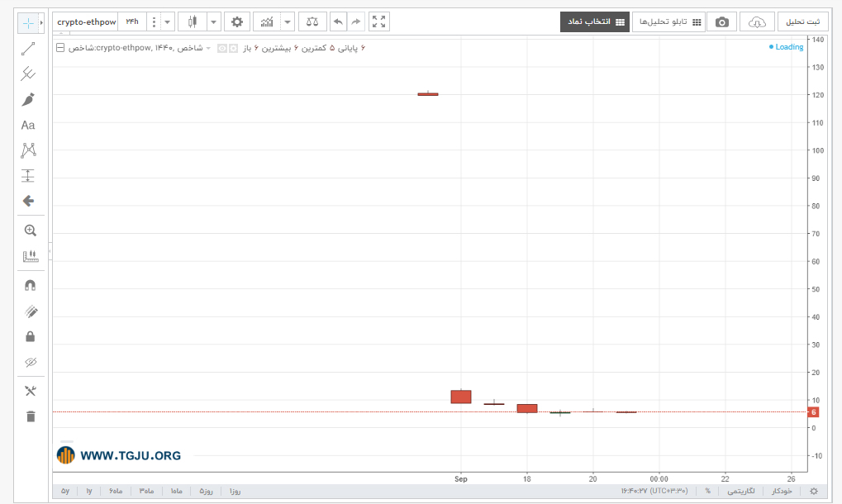Select the trend line drawing tool
Image resolution: width=842 pixels, height=504 pixels.
[28, 49]
